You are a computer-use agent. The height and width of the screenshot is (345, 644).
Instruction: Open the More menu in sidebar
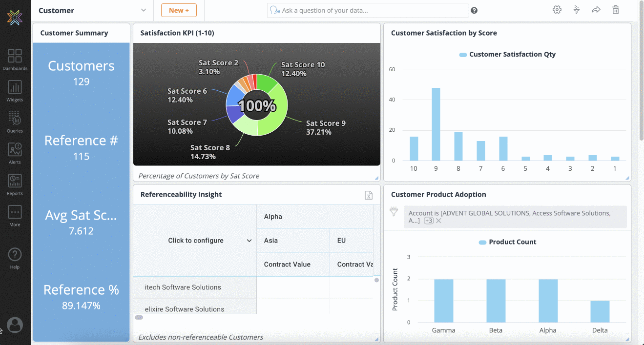pos(15,215)
